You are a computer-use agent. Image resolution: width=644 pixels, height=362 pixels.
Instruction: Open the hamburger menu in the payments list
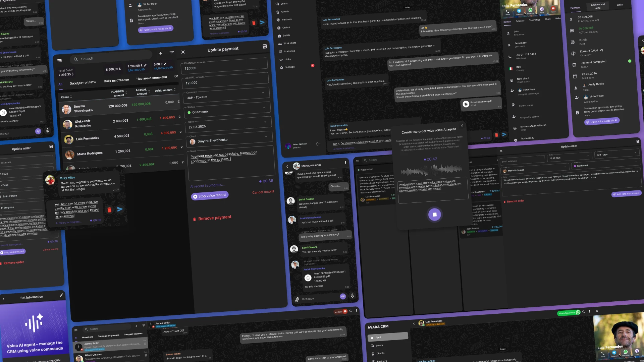[x=59, y=61]
